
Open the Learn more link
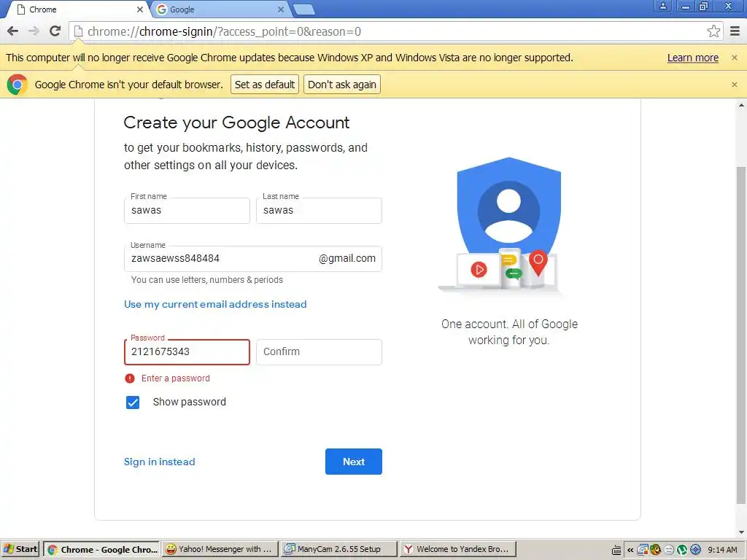pyautogui.click(x=693, y=58)
